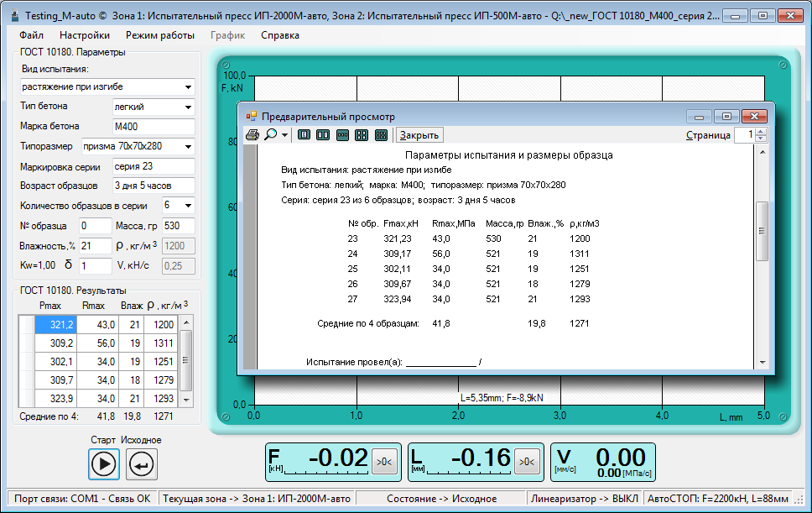Zero the F force indicator
The width and height of the screenshot is (812, 513).
click(x=383, y=461)
